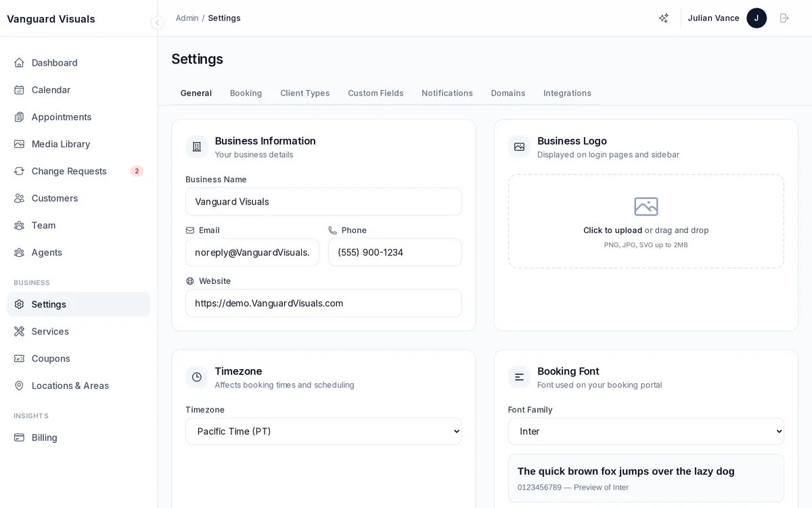
Task: Select the Calendar icon in sidebar
Action: tap(49, 89)
